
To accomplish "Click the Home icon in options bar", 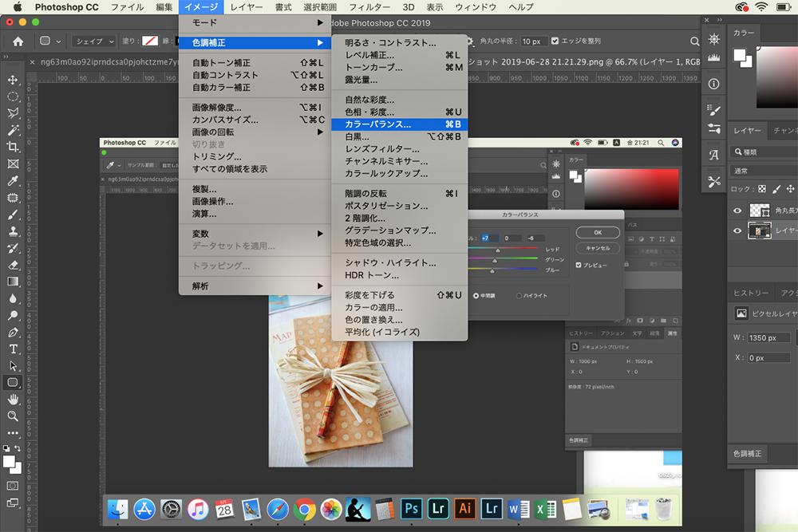I will 18,41.
